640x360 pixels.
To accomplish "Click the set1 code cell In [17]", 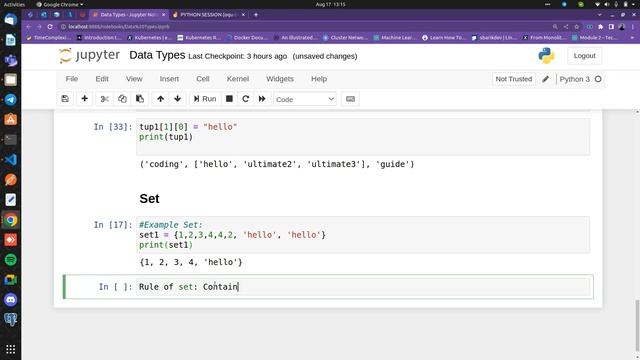I will click(363, 235).
